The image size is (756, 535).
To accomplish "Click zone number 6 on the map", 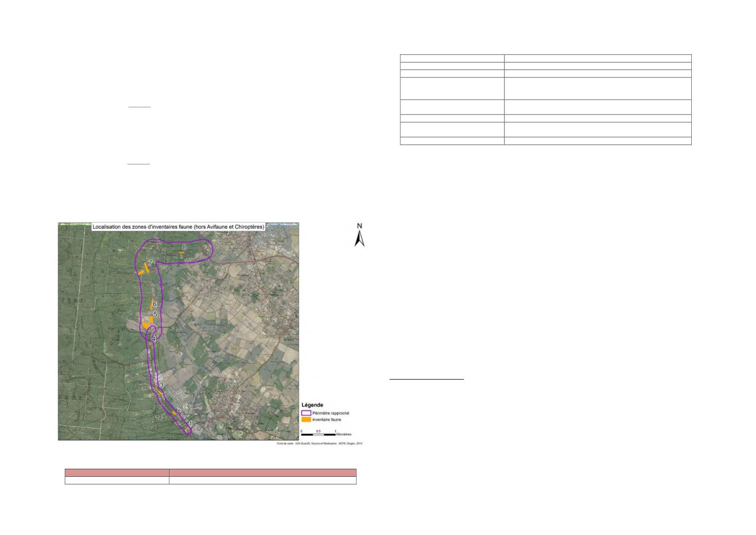I will (154, 304).
